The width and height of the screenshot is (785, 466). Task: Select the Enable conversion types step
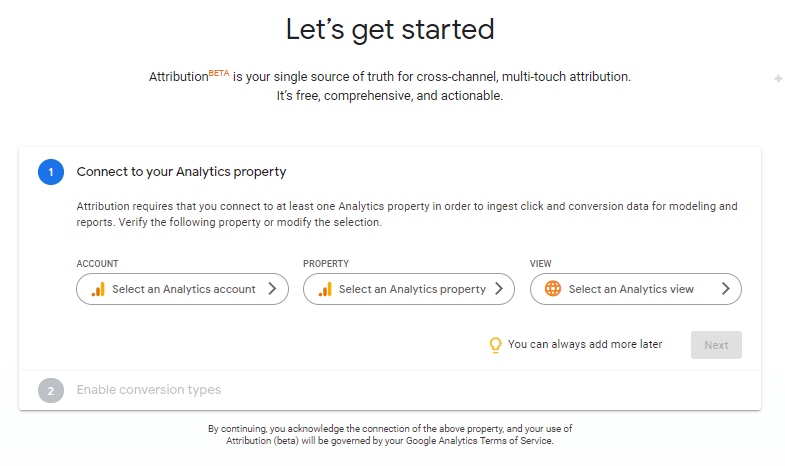[149, 390]
